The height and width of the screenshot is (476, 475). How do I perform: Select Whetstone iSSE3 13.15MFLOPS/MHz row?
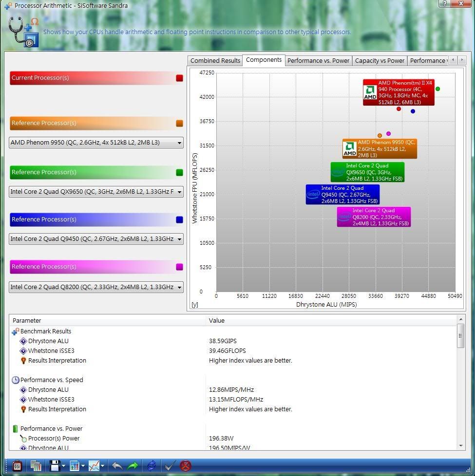[233, 400]
